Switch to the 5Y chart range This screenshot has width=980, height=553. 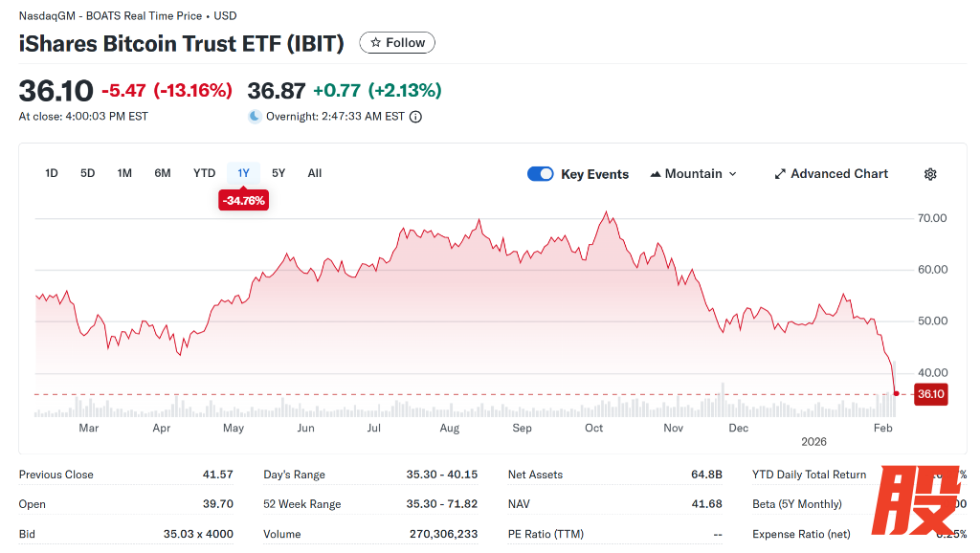coord(278,173)
